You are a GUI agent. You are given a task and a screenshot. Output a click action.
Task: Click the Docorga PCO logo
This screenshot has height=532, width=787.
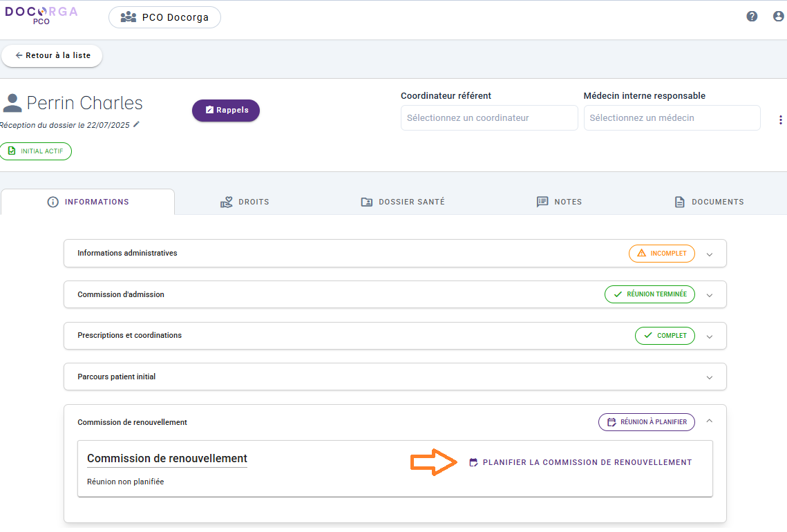tap(41, 16)
